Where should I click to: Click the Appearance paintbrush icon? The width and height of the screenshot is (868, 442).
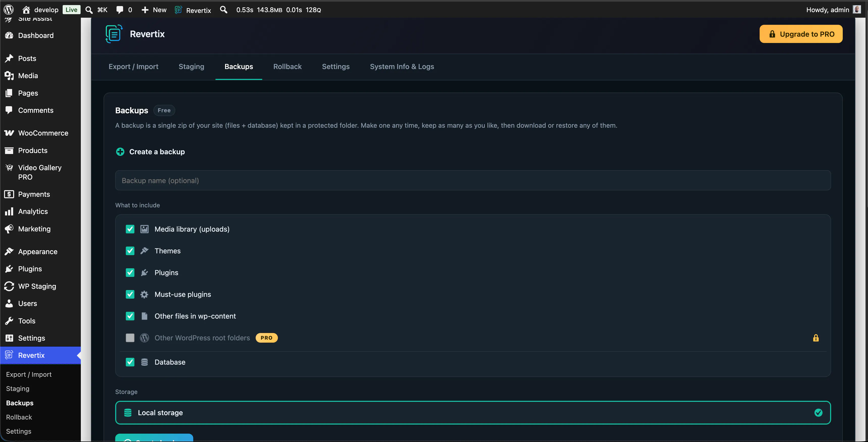[9, 251]
